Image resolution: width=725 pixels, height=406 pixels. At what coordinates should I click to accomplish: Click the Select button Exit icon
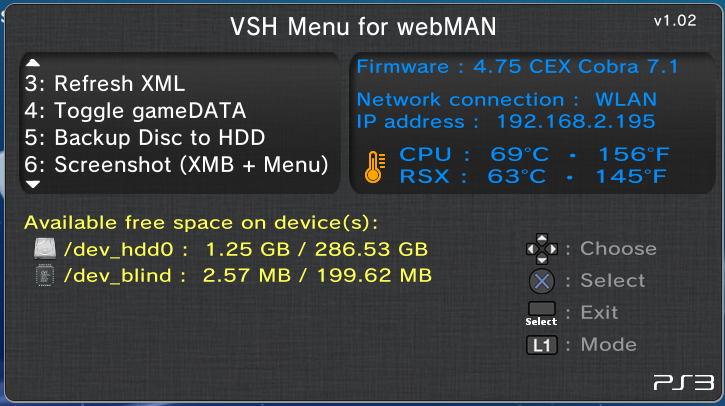pyautogui.click(x=541, y=314)
